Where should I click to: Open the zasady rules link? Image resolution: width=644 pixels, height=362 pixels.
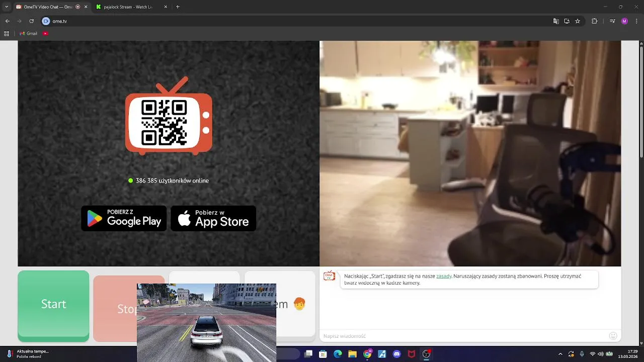point(444,276)
